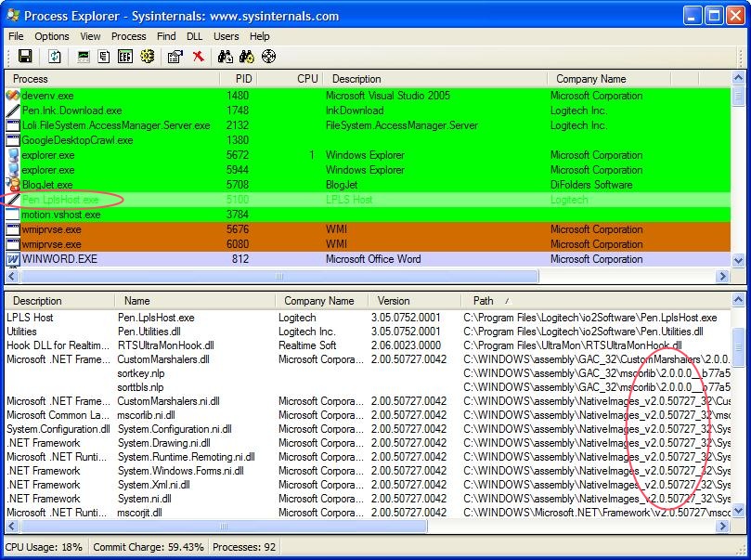Sort the DLL pane by Description header
The width and height of the screenshot is (751, 560).
[x=59, y=301]
